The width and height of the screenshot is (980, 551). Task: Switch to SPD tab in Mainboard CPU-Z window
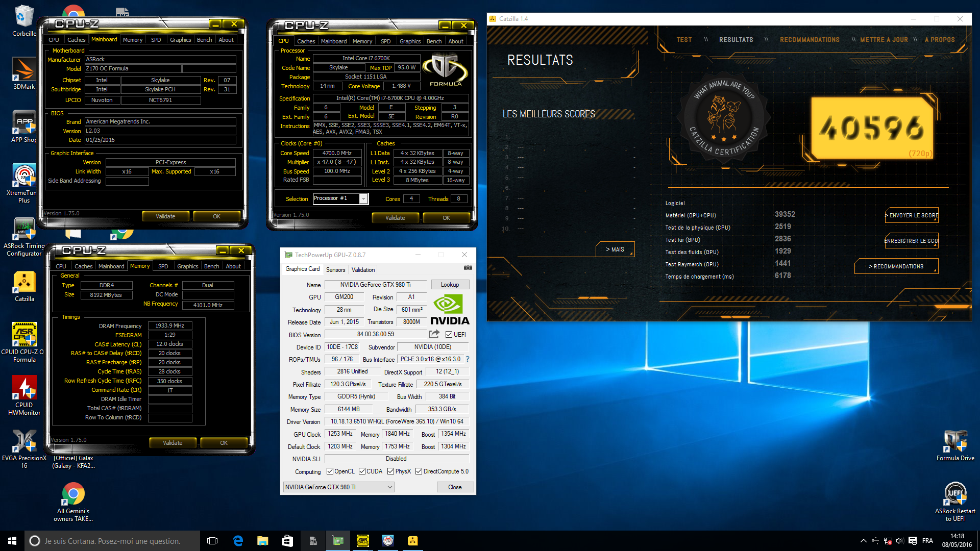(156, 40)
